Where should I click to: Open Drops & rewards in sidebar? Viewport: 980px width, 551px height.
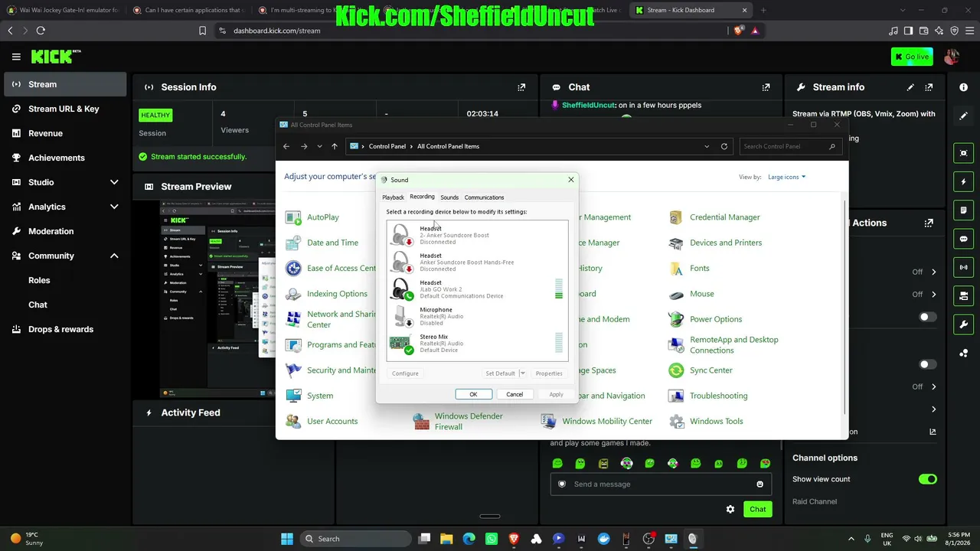coord(65,329)
